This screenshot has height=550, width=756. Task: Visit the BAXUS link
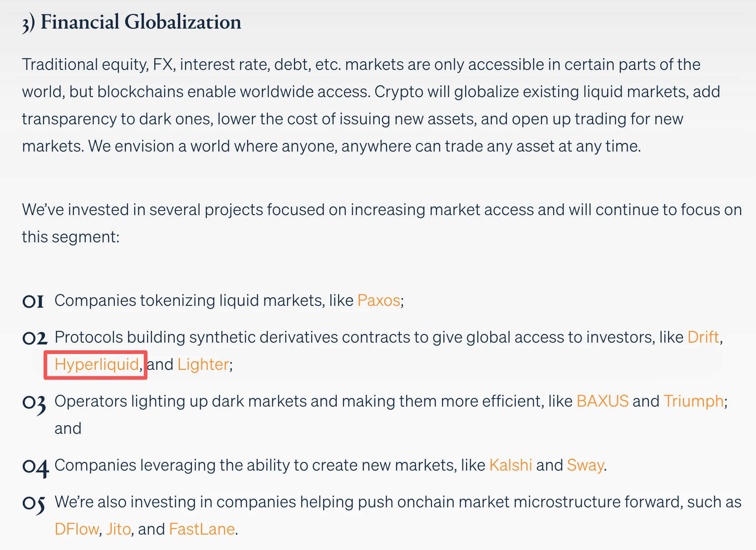tap(602, 401)
